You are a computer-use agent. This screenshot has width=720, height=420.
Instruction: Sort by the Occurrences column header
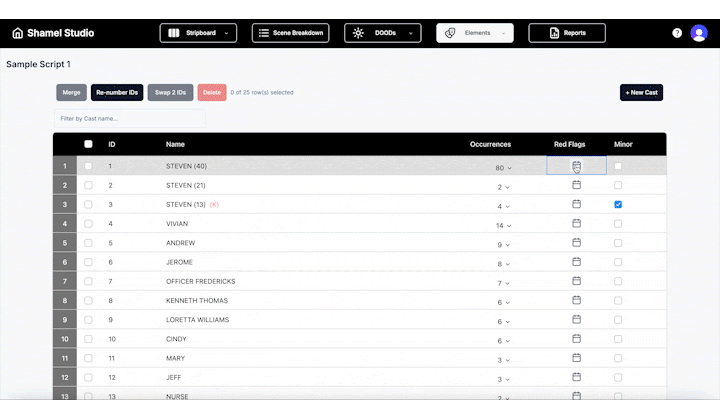pyautogui.click(x=490, y=144)
